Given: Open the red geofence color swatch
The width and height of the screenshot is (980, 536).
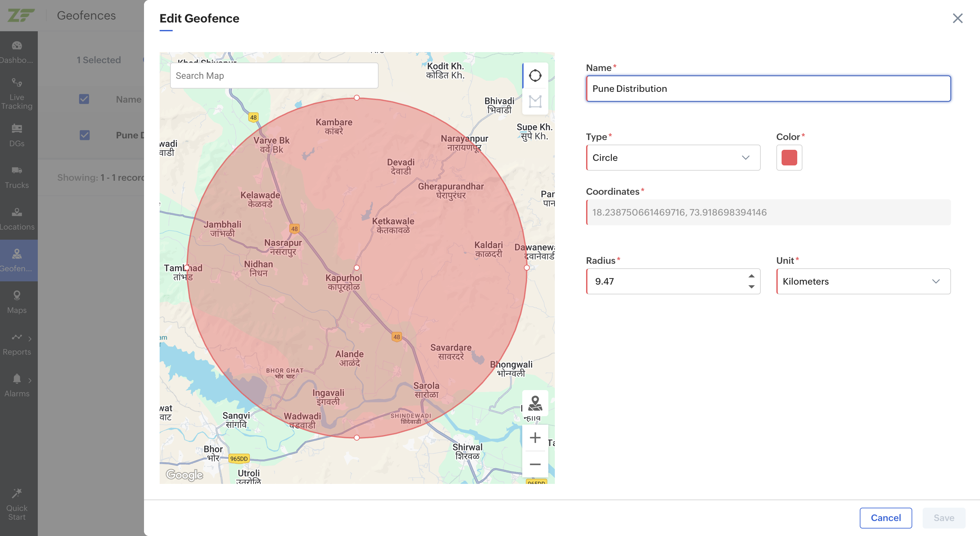Looking at the screenshot, I should point(789,157).
